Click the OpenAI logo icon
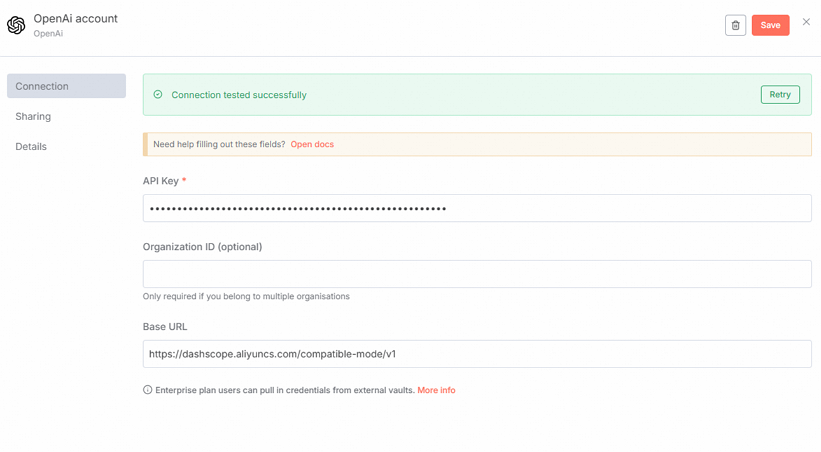The width and height of the screenshot is (821, 452). click(16, 25)
